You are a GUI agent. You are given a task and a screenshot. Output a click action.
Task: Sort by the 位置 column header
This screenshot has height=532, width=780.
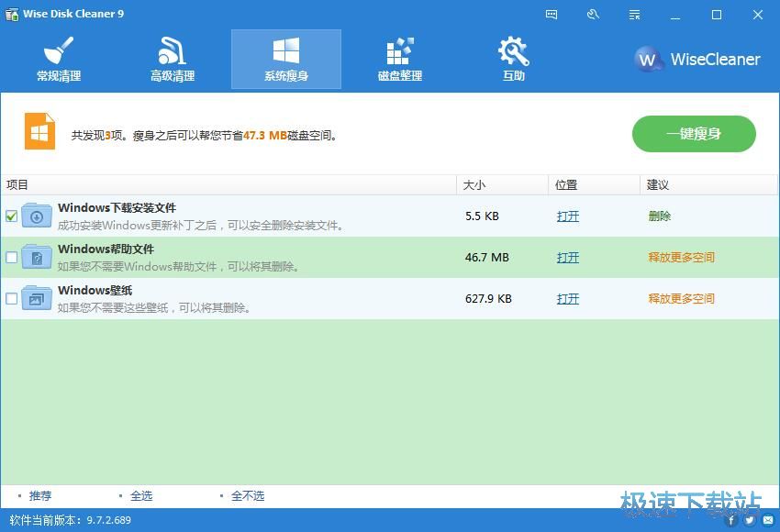point(594,185)
